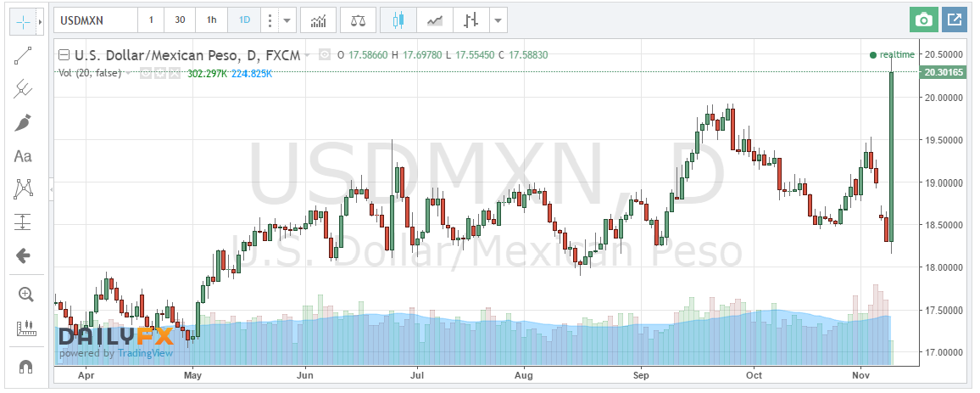Click the powered by TradingView link

point(115,354)
